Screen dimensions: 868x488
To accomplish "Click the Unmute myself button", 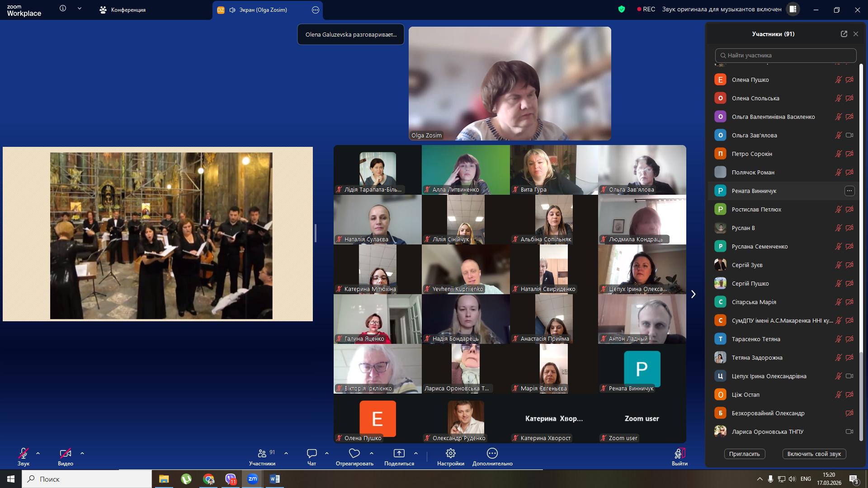I will [814, 454].
